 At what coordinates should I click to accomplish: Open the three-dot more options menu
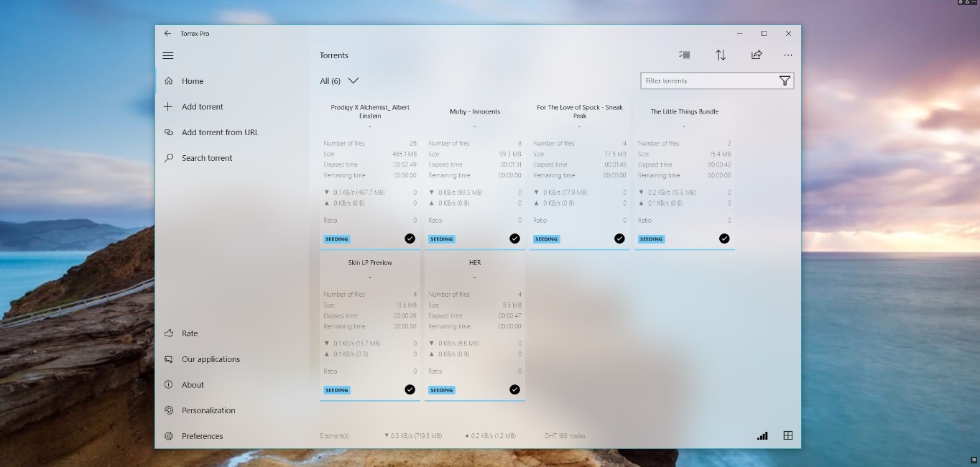pyautogui.click(x=788, y=55)
